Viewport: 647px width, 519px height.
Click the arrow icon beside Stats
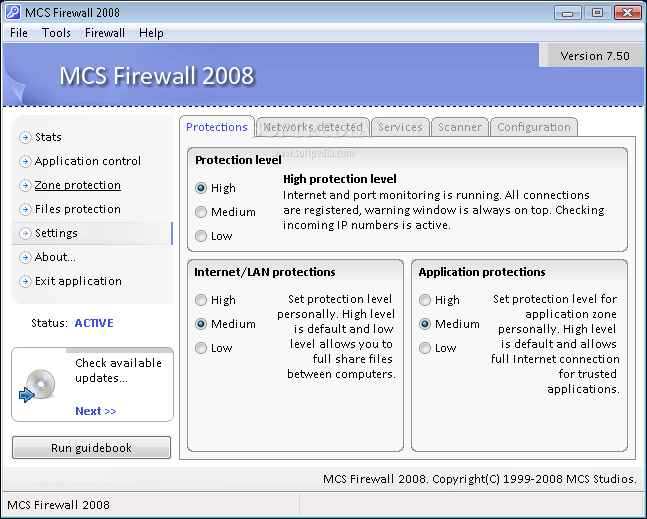click(25, 137)
